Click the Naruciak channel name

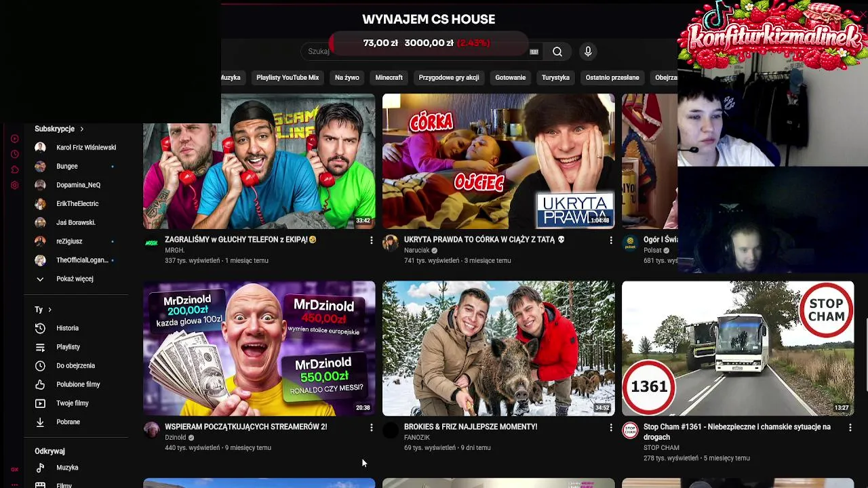416,250
